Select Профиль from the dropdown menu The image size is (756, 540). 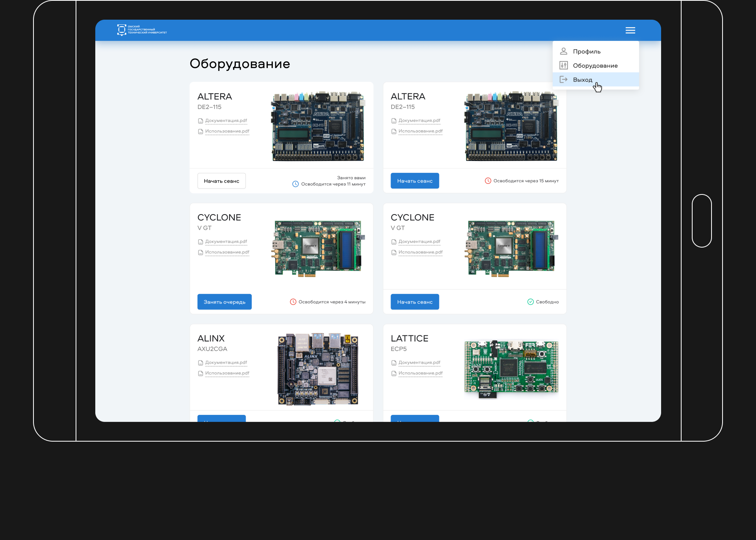pyautogui.click(x=587, y=52)
